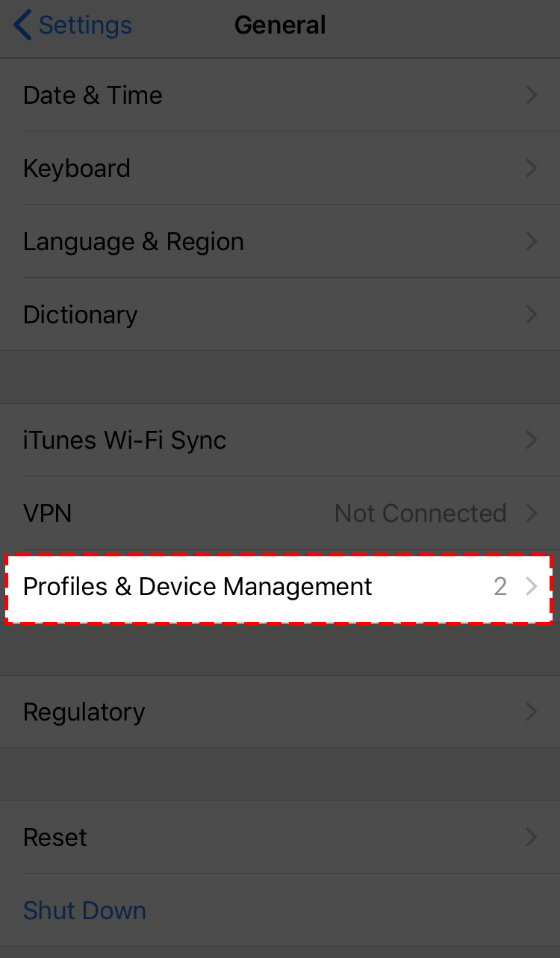Tap the chevron on the Reset row

point(532,838)
